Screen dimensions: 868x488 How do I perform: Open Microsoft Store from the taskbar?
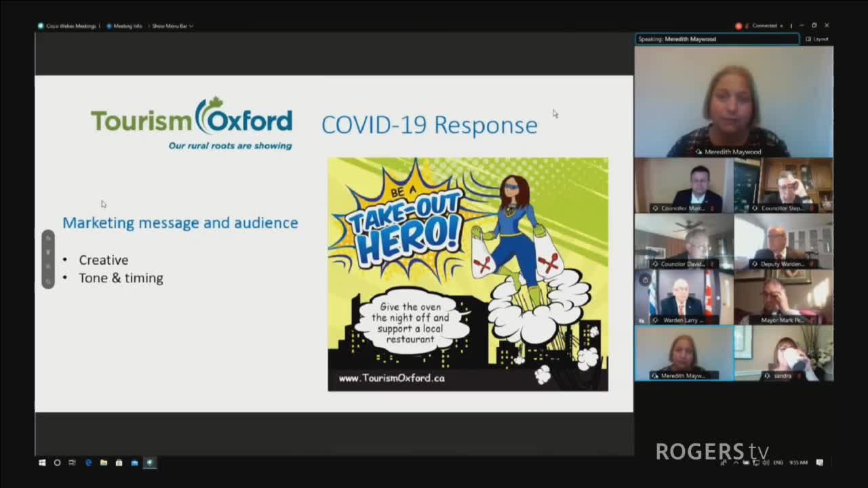coord(119,463)
